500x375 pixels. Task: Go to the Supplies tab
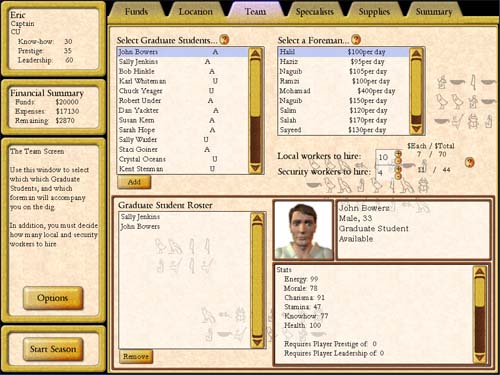click(x=374, y=12)
